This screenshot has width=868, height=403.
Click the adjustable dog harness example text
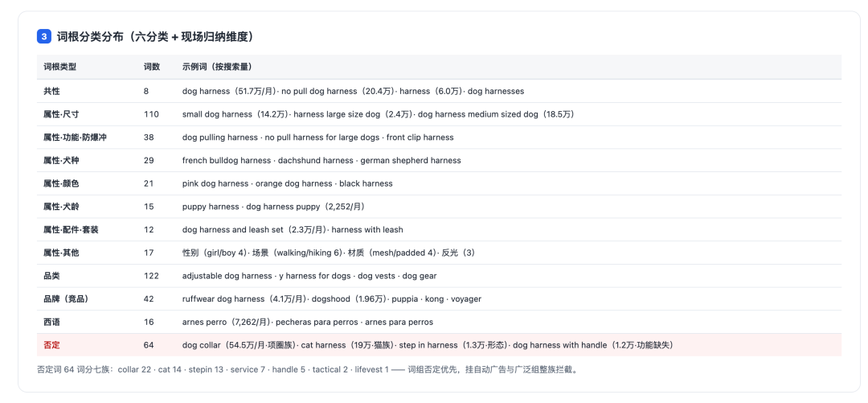227,276
